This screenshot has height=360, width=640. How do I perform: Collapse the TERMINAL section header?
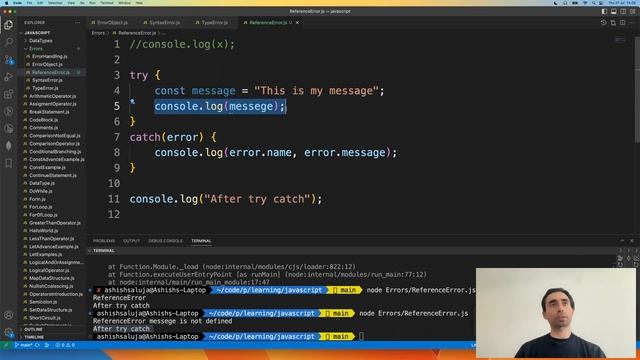coord(104,251)
